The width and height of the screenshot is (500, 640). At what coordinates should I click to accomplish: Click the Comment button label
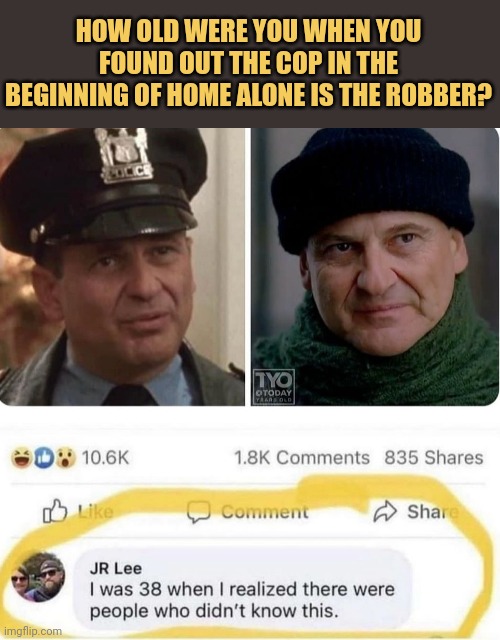click(x=265, y=512)
